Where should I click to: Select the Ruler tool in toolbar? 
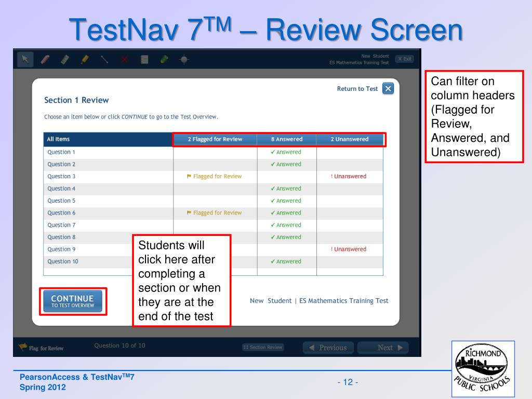click(x=65, y=60)
